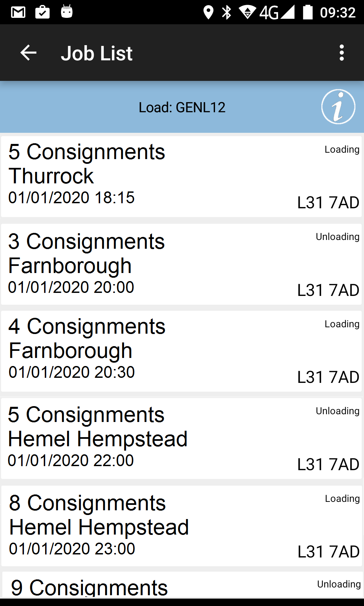
Task: Tap the Load: GENL12 header
Action: pyautogui.click(x=182, y=108)
